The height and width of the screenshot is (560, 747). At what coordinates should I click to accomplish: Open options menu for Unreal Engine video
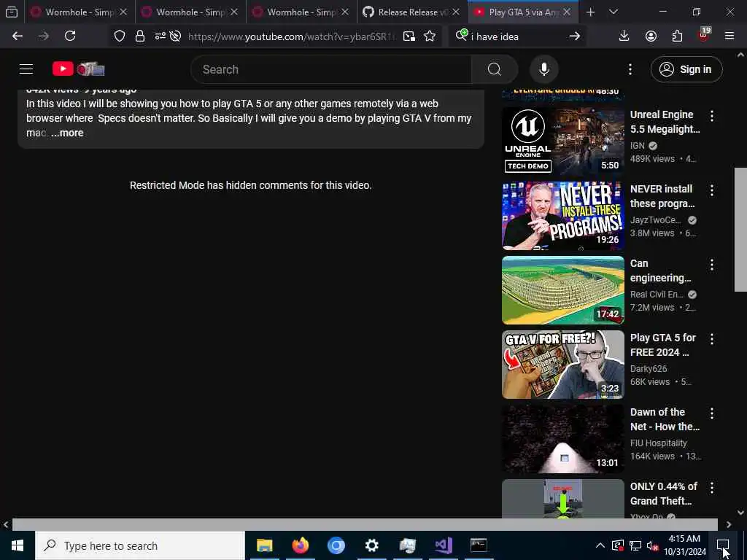pyautogui.click(x=712, y=116)
